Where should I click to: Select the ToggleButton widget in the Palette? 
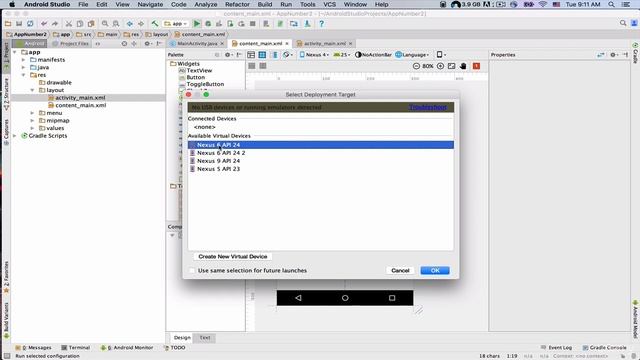205,84
